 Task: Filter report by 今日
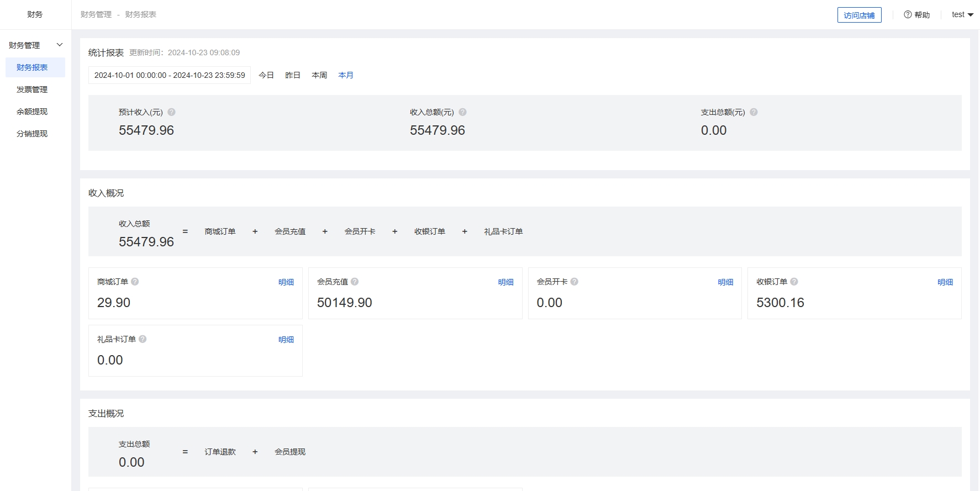pos(266,75)
